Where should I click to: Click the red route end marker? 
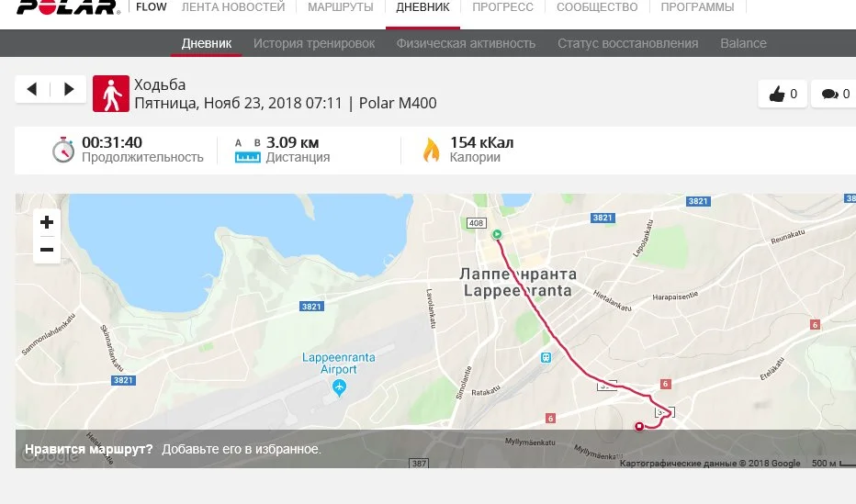coord(639,427)
